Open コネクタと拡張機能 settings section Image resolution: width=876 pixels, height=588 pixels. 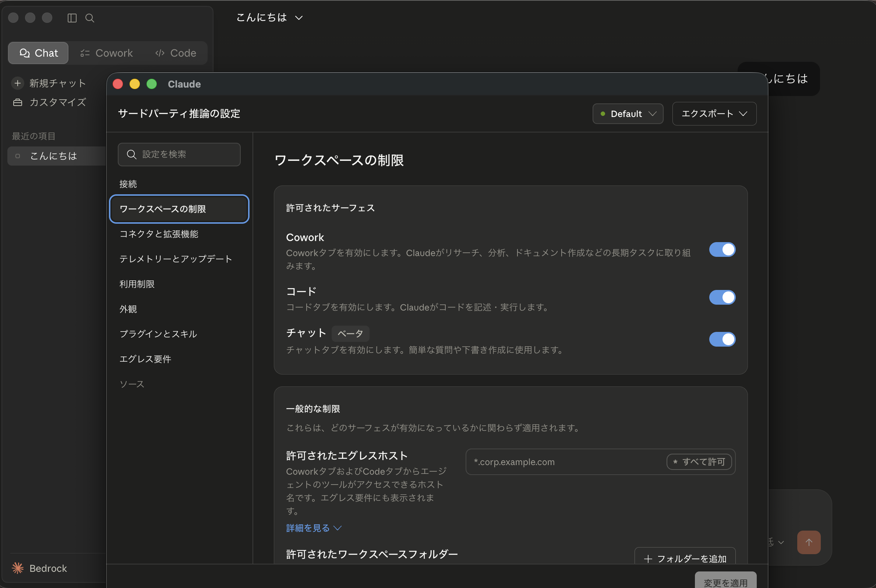[179, 234]
